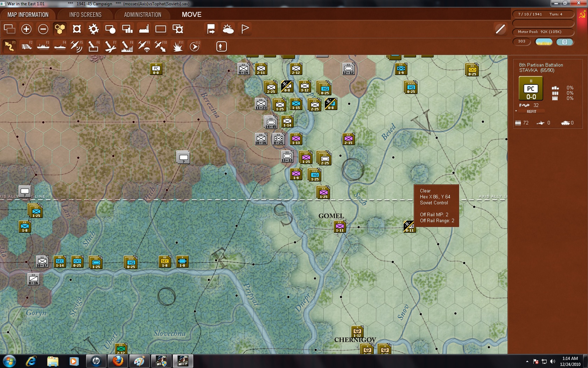The width and height of the screenshot is (588, 368).
Task: Select the F4 ship mode
Action: point(60,46)
